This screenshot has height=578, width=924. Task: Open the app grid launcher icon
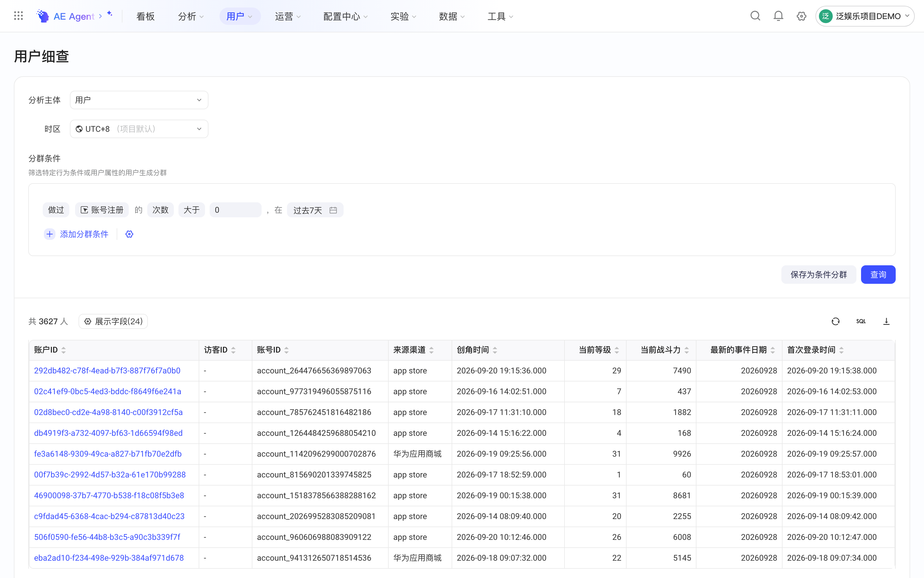pyautogui.click(x=18, y=16)
